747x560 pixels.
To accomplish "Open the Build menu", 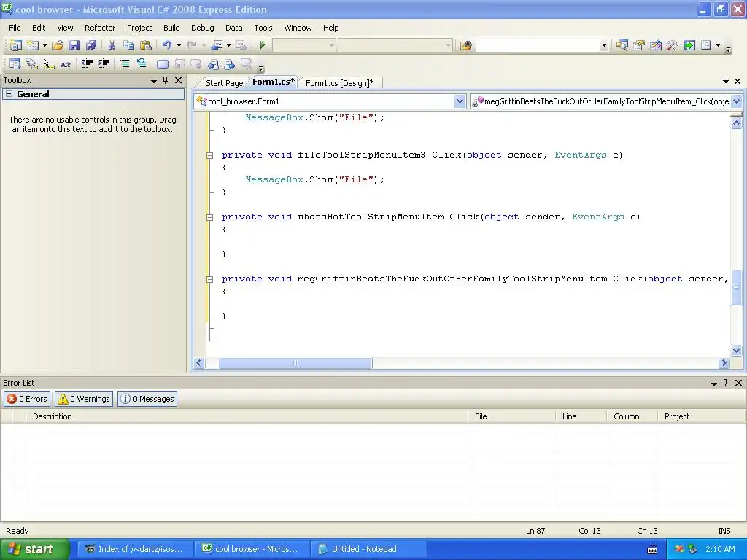I will click(171, 28).
